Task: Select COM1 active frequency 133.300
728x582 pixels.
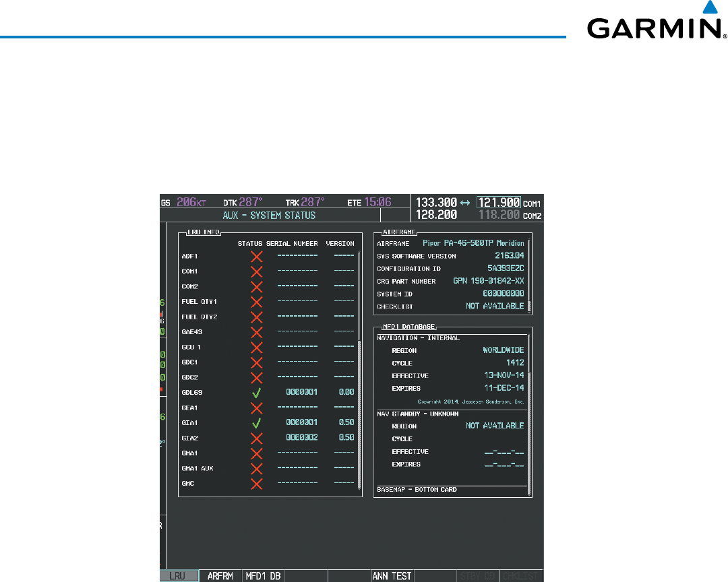Action: (x=436, y=203)
